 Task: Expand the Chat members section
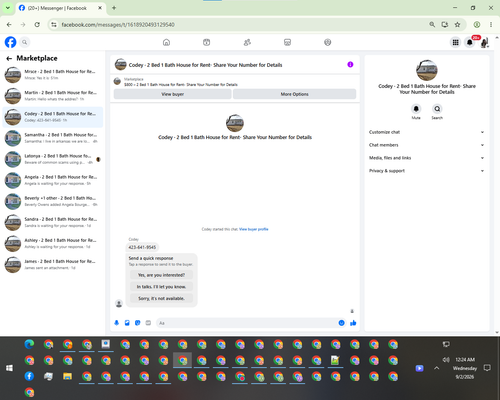click(x=427, y=145)
